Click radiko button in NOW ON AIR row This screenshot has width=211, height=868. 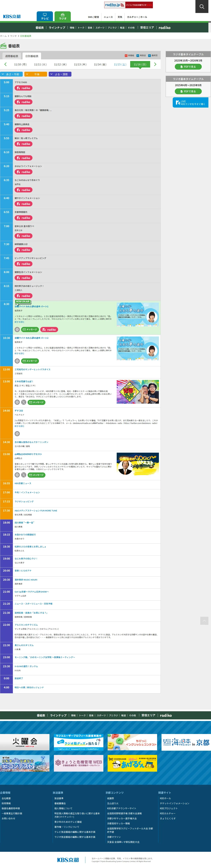pyautogui.click(x=49, y=330)
